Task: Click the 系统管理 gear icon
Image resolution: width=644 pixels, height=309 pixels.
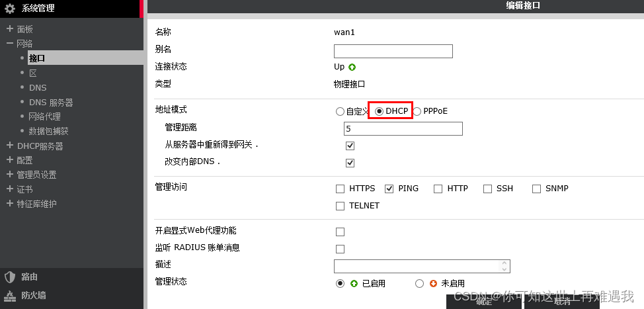Action: (x=9, y=8)
